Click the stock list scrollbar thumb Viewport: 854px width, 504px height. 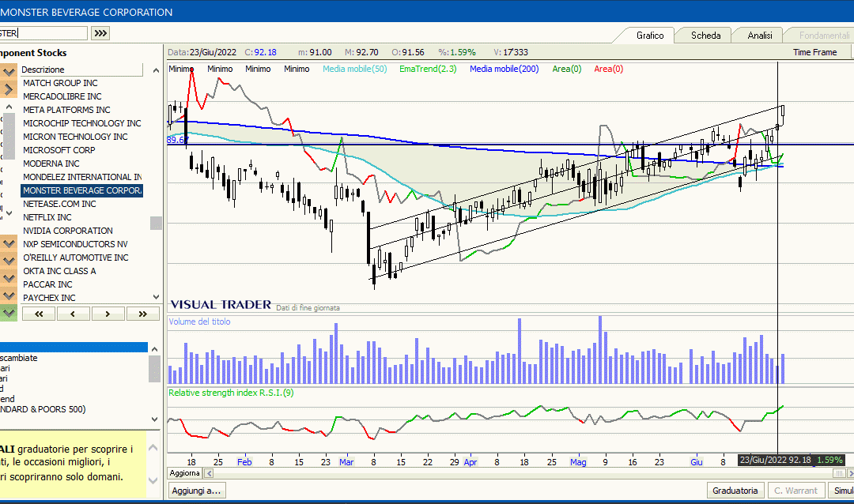point(156,223)
